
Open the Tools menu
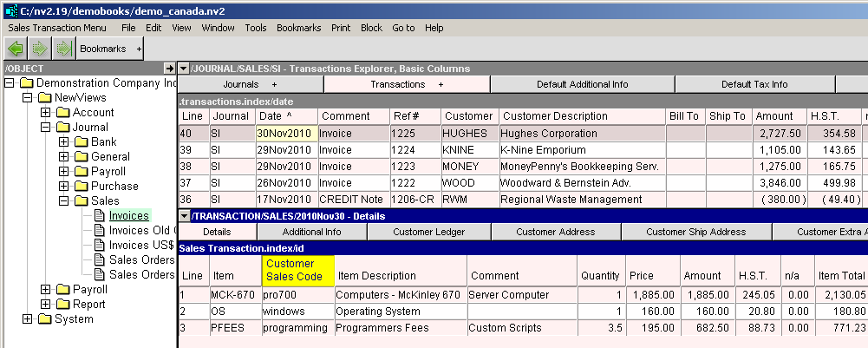pos(255,28)
